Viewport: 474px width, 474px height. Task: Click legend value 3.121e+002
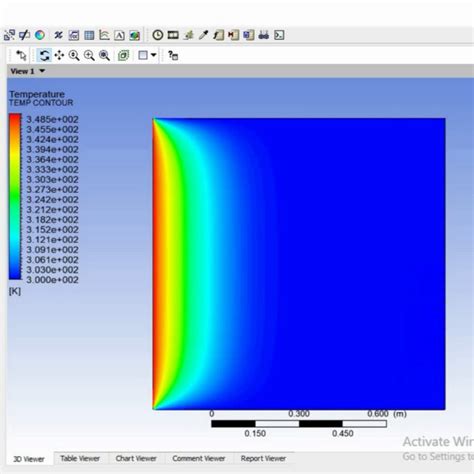(x=52, y=240)
